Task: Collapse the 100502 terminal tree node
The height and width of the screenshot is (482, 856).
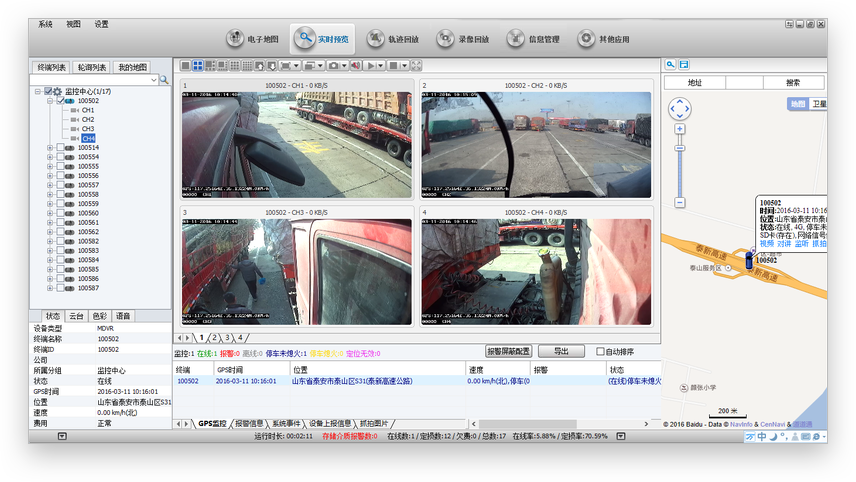Action: pyautogui.click(x=50, y=101)
